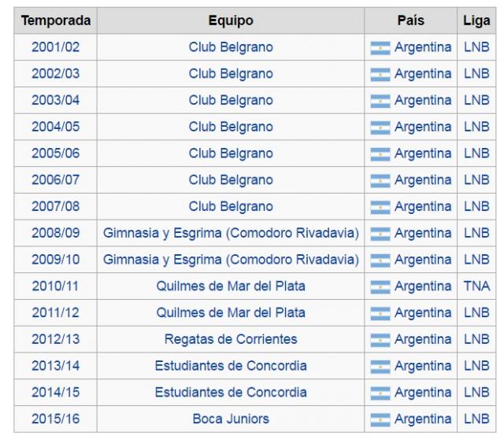The image size is (504, 447).
Task: Click the Argentina flag in the 2013/14 row
Action: 380,367
